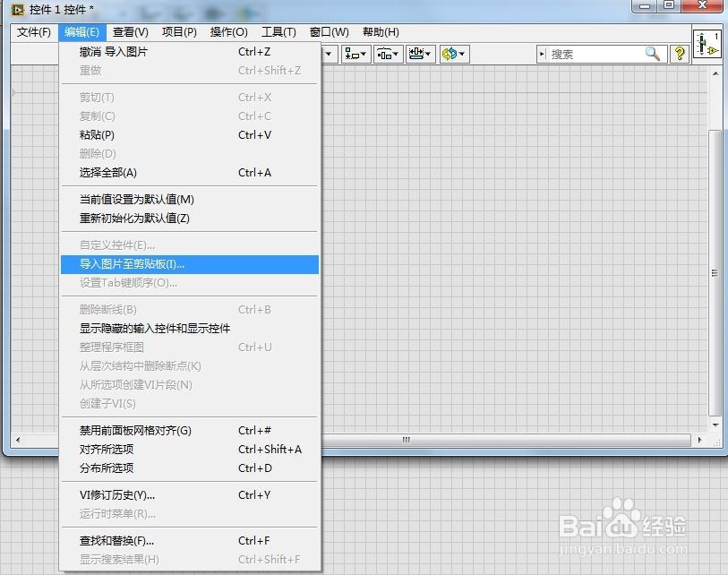The width and height of the screenshot is (728, 575).
Task: Click the control icon pane at top right
Action: pos(707,44)
